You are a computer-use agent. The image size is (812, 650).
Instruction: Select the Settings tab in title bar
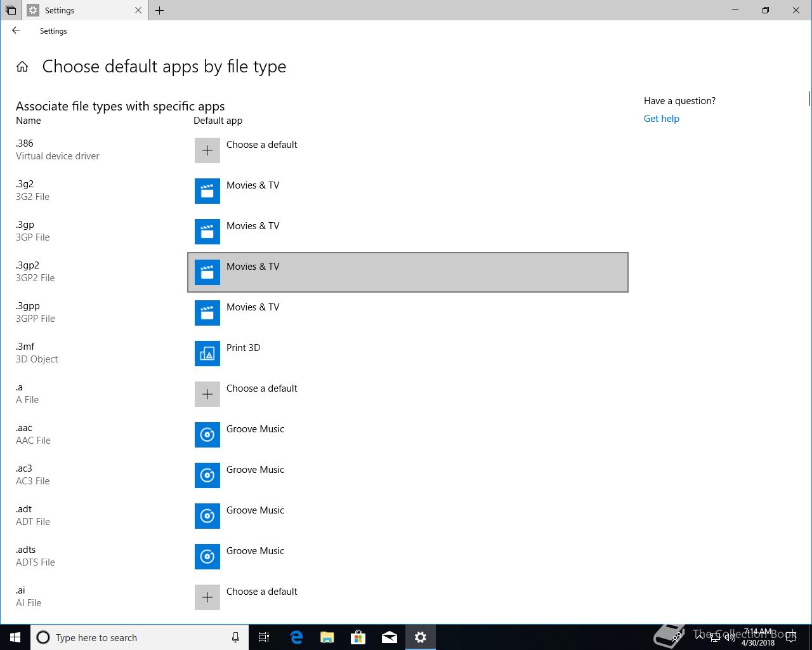[85, 10]
